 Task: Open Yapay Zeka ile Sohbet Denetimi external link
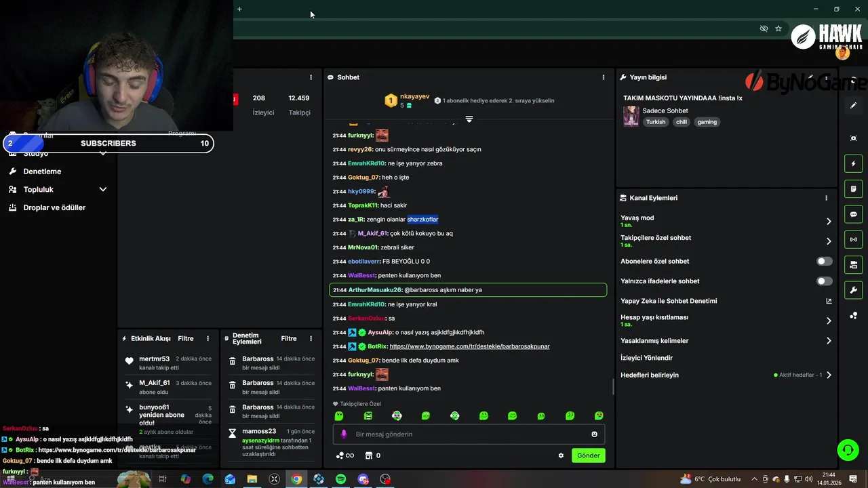[829, 301]
